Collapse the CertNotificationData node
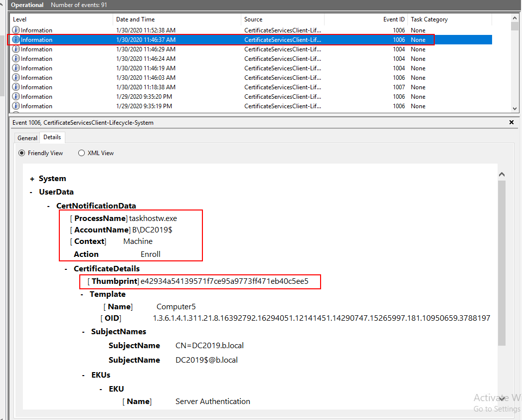Viewport: 522px width, 420px height. [x=48, y=206]
